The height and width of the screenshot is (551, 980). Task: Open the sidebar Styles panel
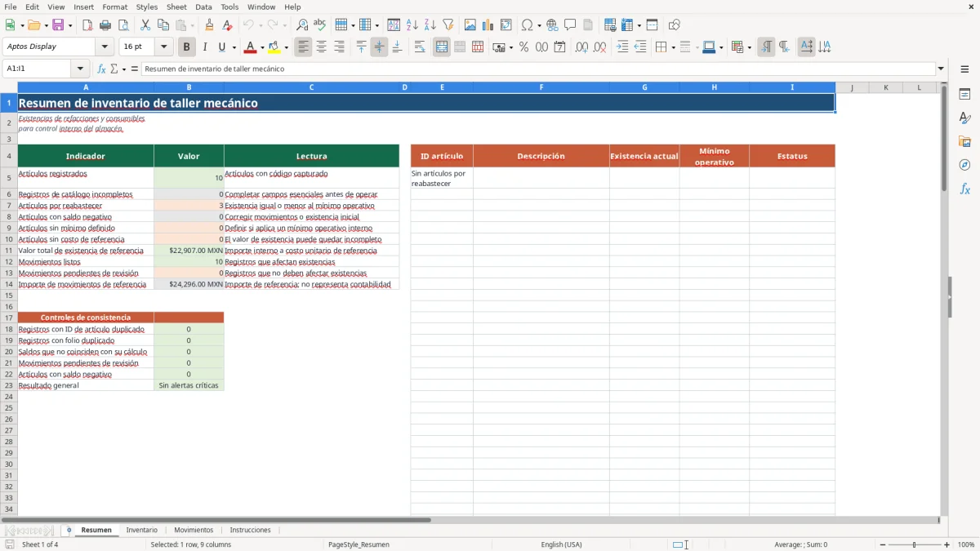[x=964, y=118]
